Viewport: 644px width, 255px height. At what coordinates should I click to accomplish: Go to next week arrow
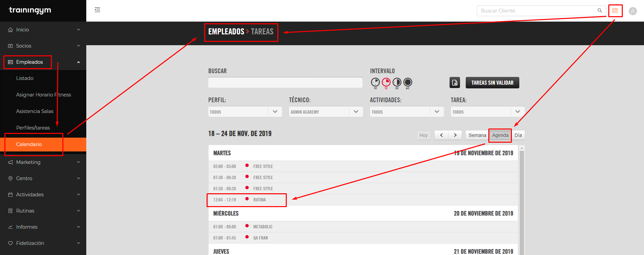(x=455, y=135)
